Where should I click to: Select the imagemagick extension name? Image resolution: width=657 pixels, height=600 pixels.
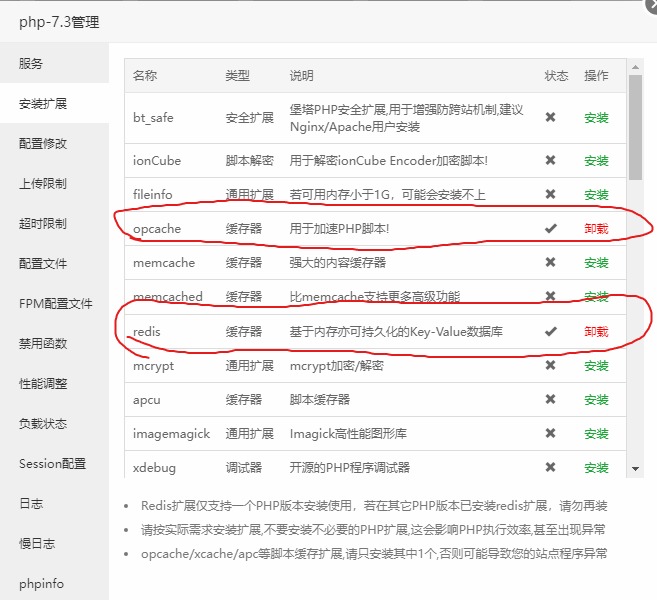(x=171, y=434)
